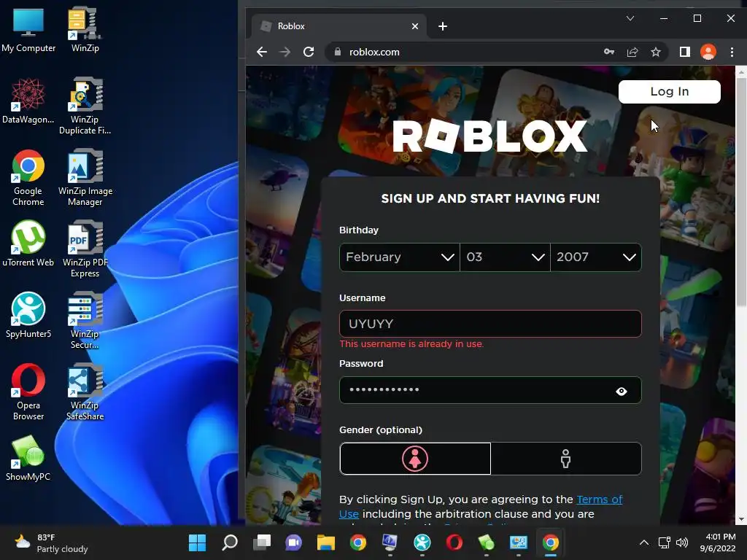Open weather widget Partly cloudy
This screenshot has width=747, height=560.
click(x=51, y=542)
